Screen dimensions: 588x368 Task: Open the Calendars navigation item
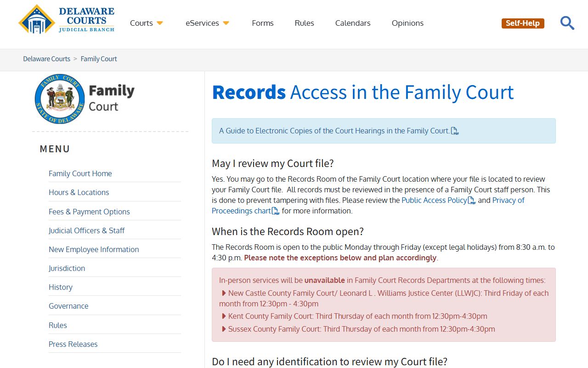(353, 23)
